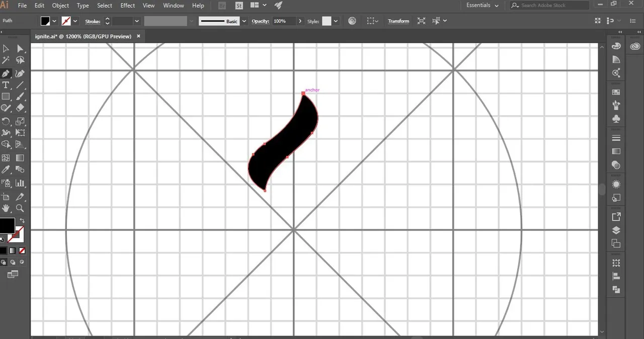
Task: Select the Slice tool
Action: [20, 197]
